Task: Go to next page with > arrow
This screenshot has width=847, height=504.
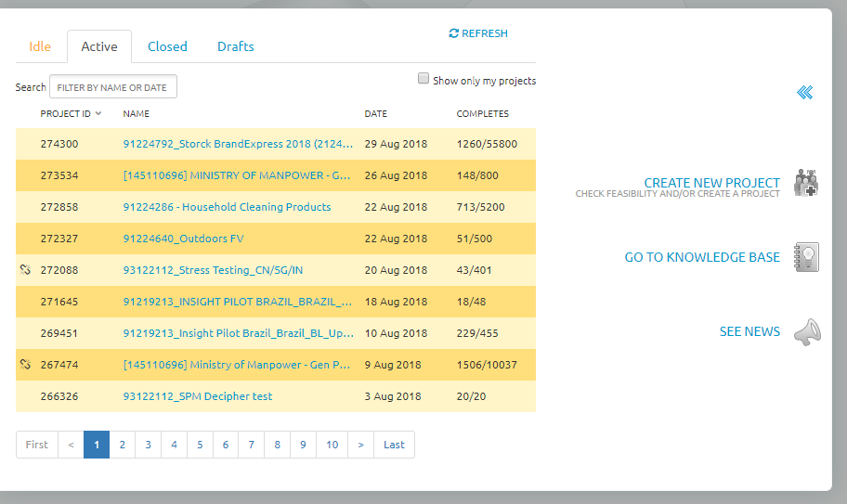Action: point(360,445)
